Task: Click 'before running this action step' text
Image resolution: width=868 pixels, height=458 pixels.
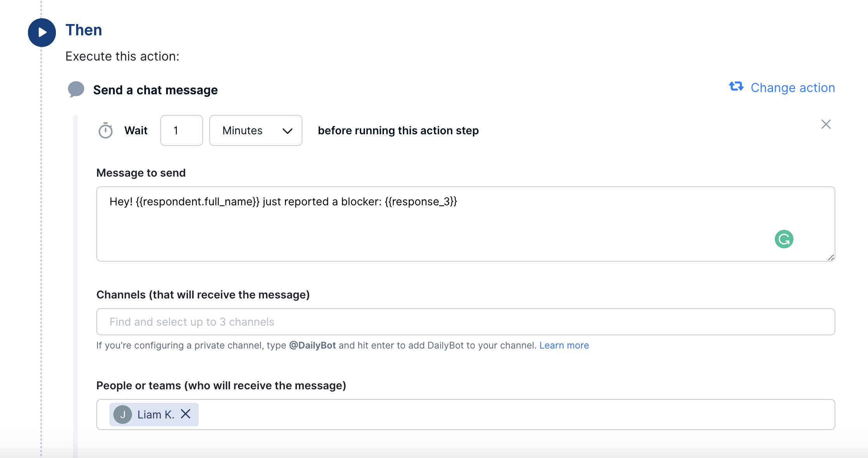Action: [398, 131]
